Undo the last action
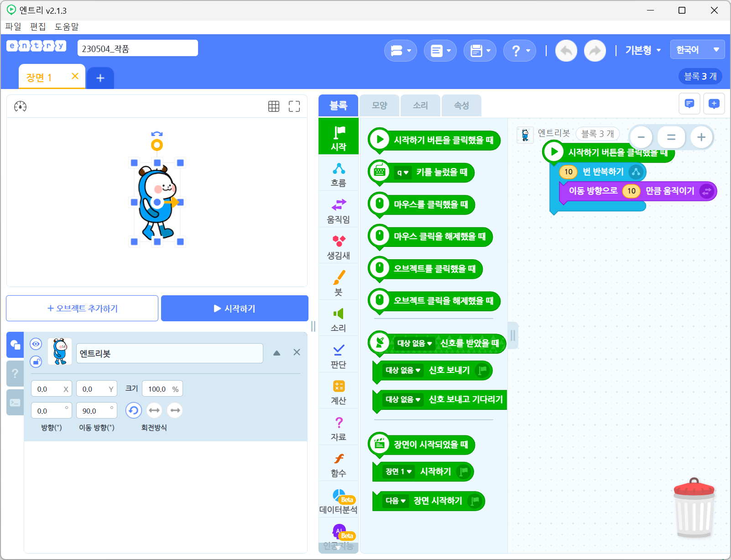 [566, 51]
